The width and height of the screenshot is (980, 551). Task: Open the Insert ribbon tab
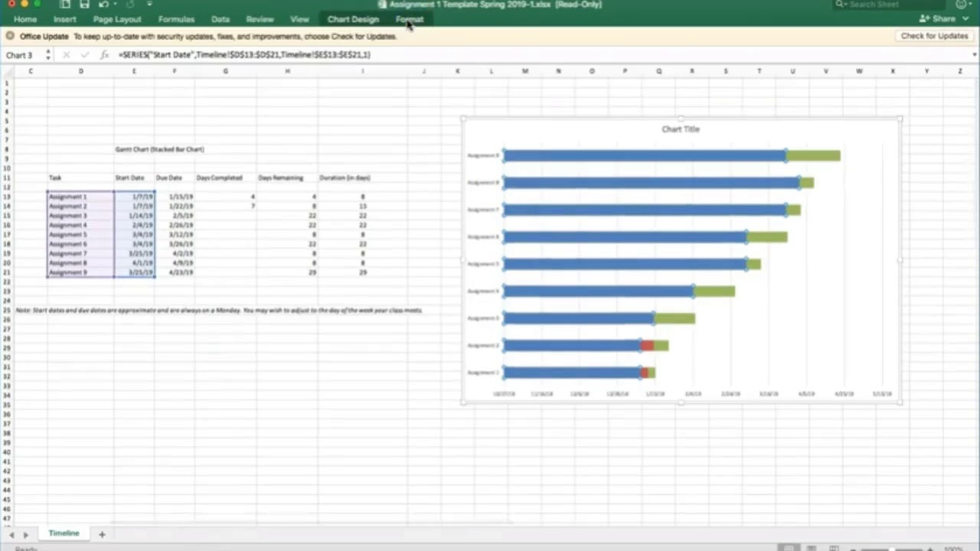point(65,19)
